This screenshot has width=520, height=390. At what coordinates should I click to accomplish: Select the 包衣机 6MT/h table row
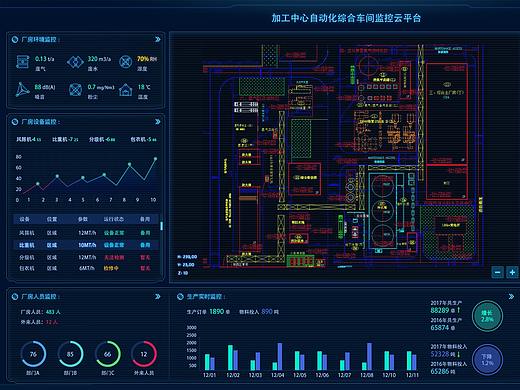point(86,268)
